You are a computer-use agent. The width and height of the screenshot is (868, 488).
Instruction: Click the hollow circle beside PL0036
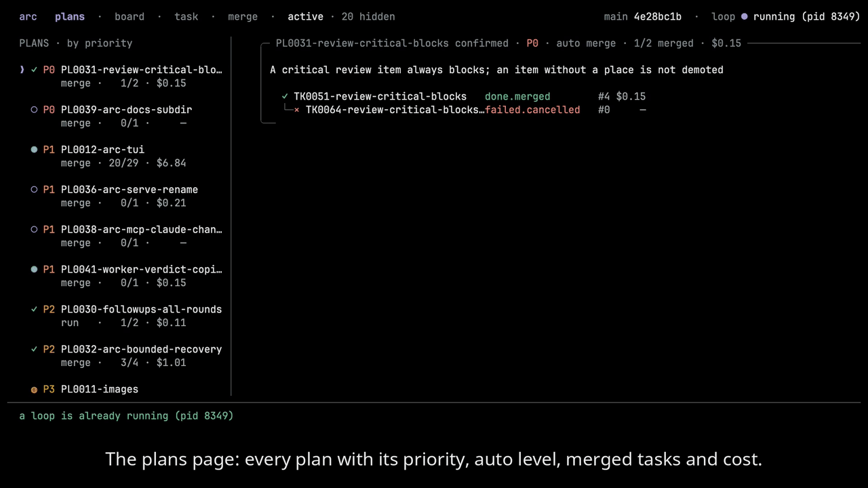(34, 190)
